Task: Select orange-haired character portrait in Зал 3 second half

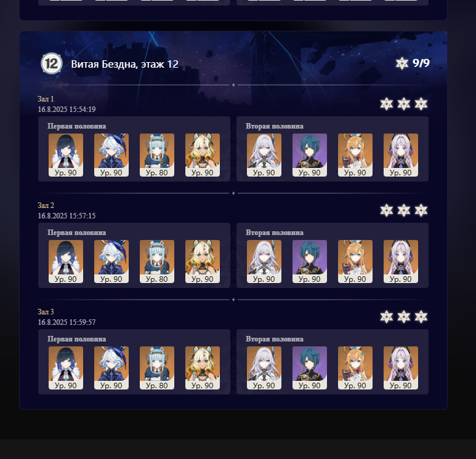Action: coord(355,368)
